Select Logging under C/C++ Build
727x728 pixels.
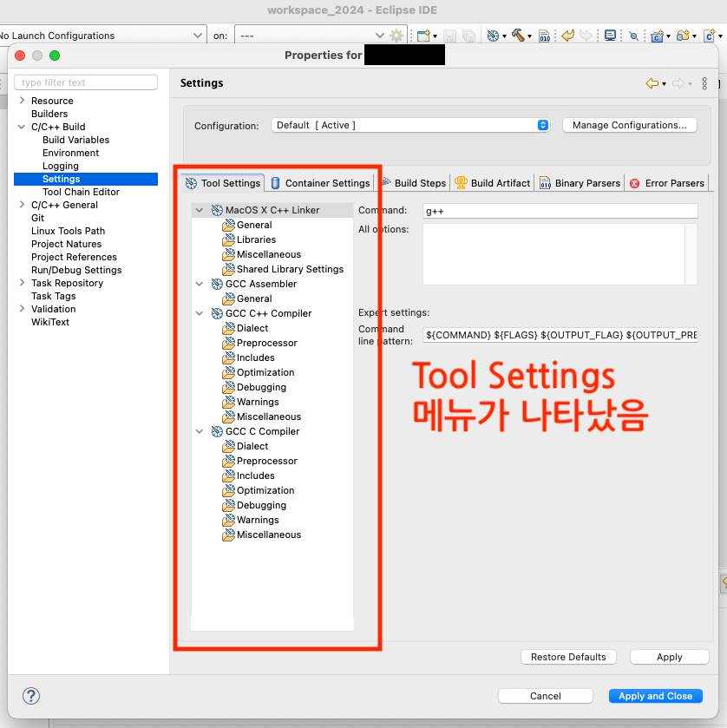point(61,166)
